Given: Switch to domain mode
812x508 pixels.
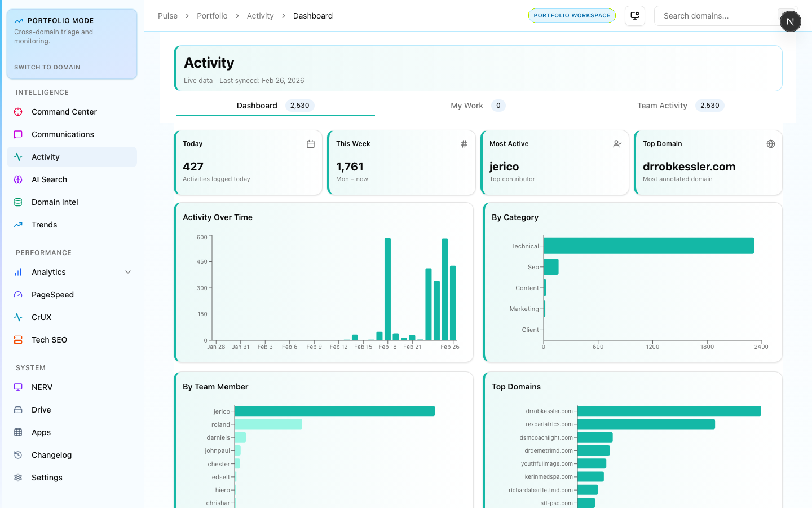Looking at the screenshot, I should [x=47, y=67].
